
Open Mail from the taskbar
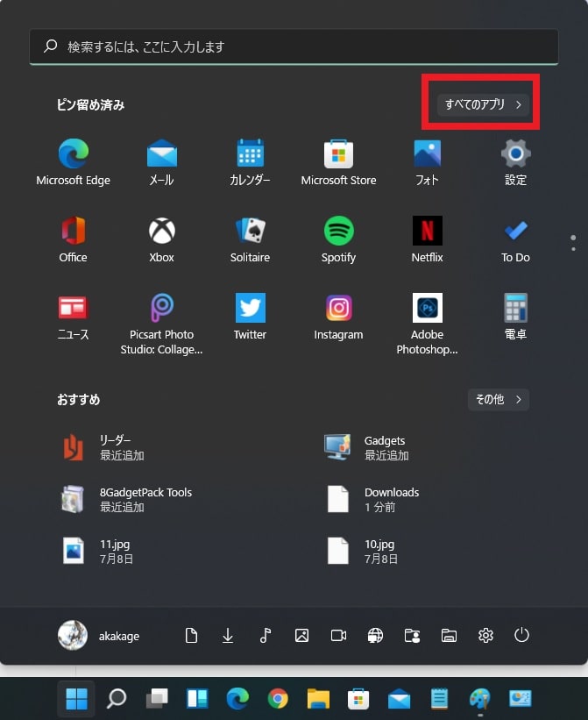[399, 699]
